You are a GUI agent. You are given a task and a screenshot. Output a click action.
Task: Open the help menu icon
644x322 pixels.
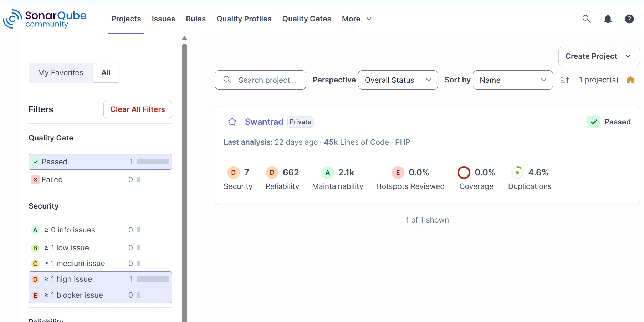coord(629,19)
